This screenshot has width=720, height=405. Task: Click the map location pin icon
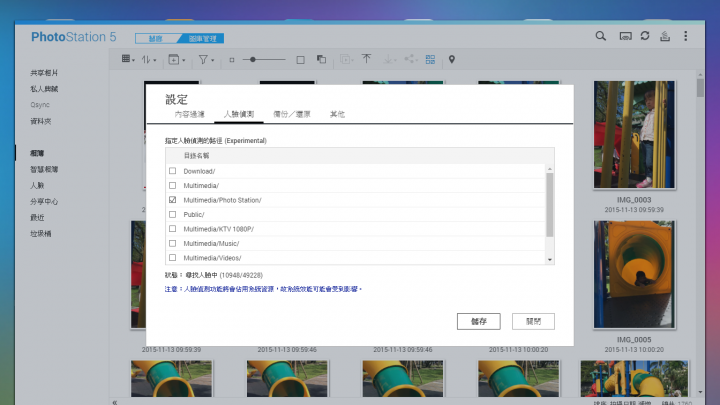[x=452, y=59]
